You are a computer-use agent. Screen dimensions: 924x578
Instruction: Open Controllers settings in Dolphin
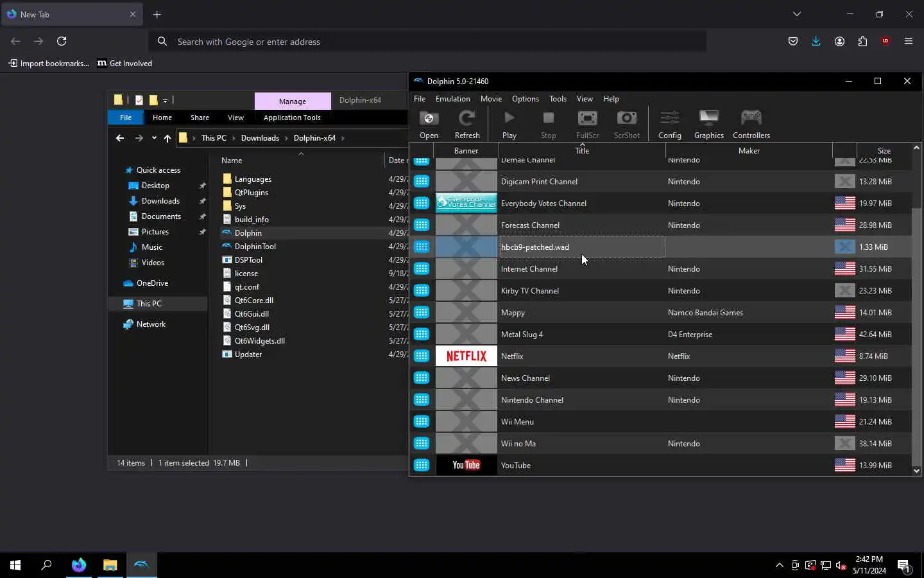[751, 125]
